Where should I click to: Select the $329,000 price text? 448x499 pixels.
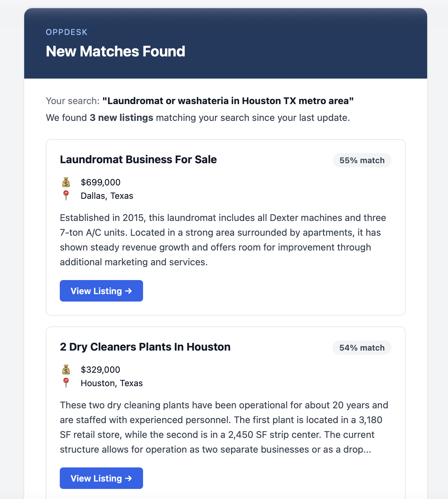[100, 370]
